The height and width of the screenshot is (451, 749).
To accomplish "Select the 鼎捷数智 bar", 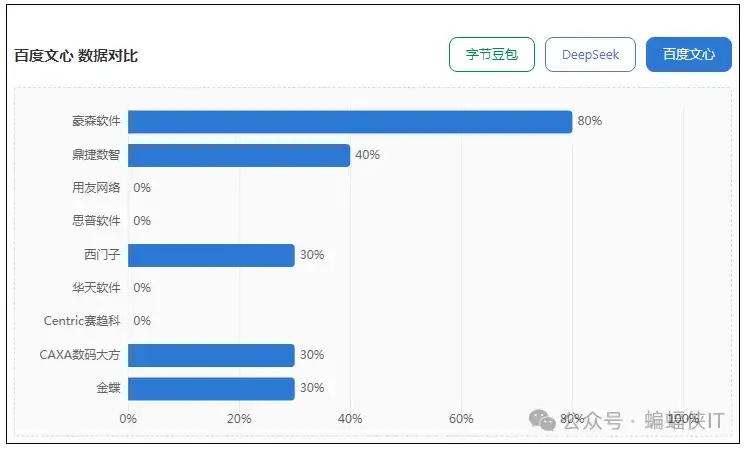I will (238, 155).
